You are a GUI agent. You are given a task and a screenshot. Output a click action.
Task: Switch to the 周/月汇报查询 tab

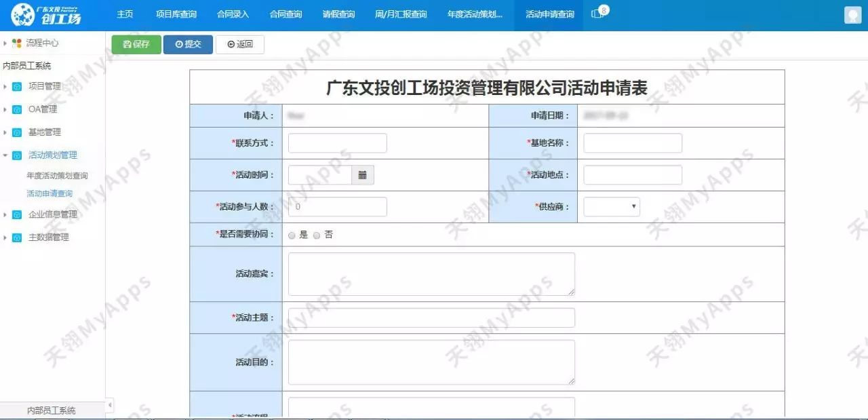point(401,14)
